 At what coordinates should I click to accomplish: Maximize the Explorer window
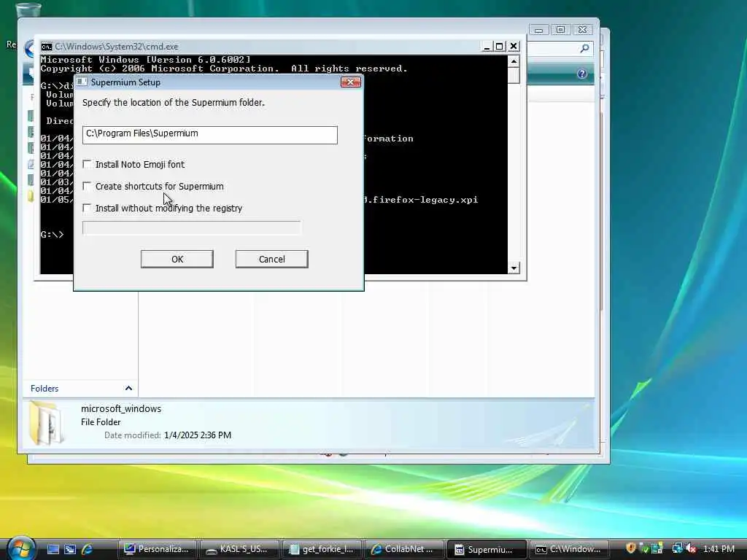(x=561, y=30)
